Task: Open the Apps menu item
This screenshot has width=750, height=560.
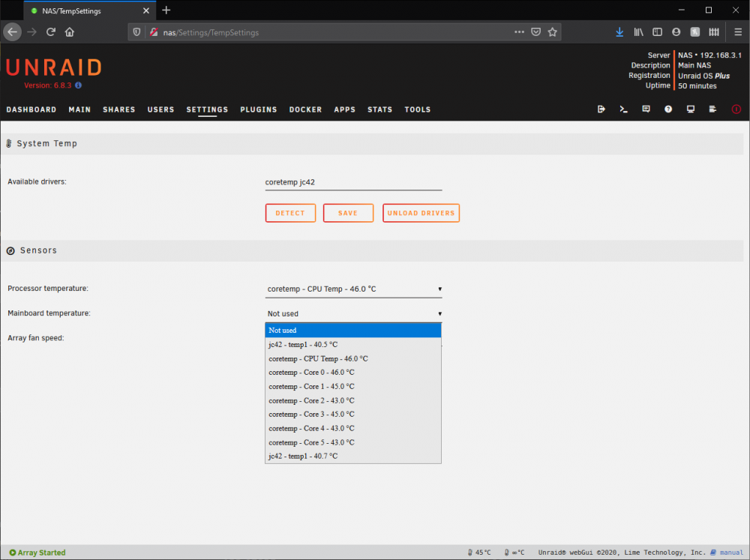Action: (x=344, y=109)
